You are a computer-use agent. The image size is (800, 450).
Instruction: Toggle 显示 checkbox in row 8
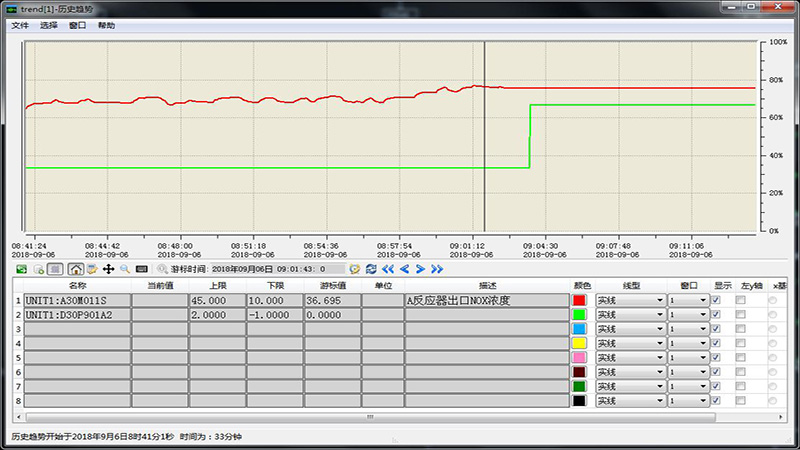[716, 401]
